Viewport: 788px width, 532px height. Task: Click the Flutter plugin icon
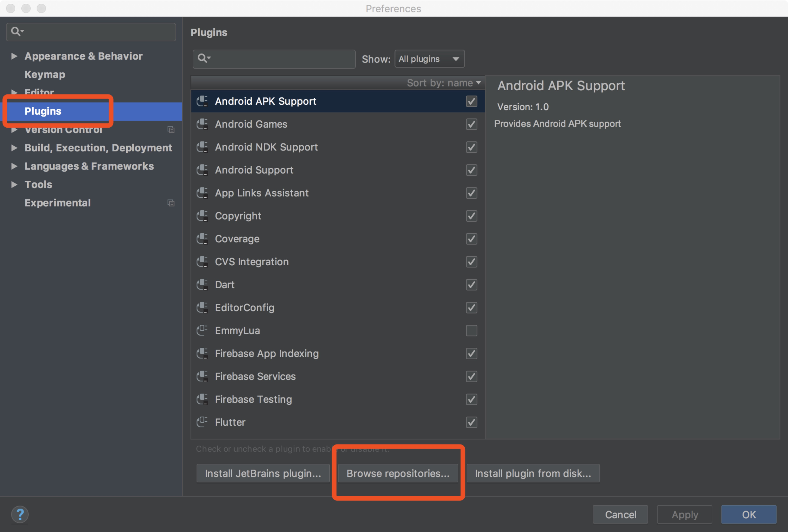[202, 422]
